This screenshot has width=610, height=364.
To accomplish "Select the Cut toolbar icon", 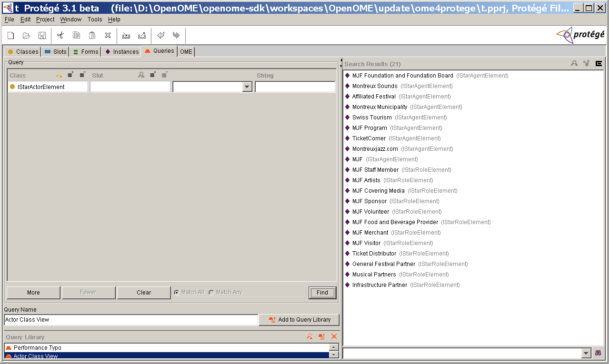I will 60,35.
